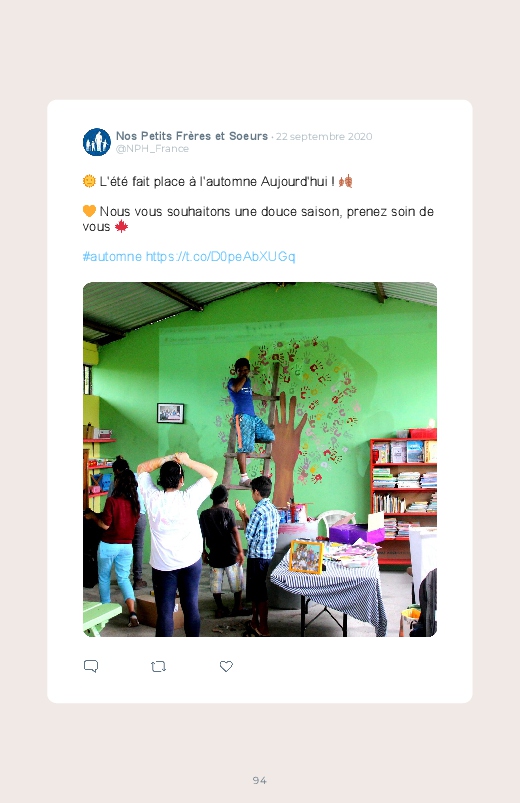Click the retweet arrows icon
Viewport: 520px width, 803px height.
pos(158,666)
